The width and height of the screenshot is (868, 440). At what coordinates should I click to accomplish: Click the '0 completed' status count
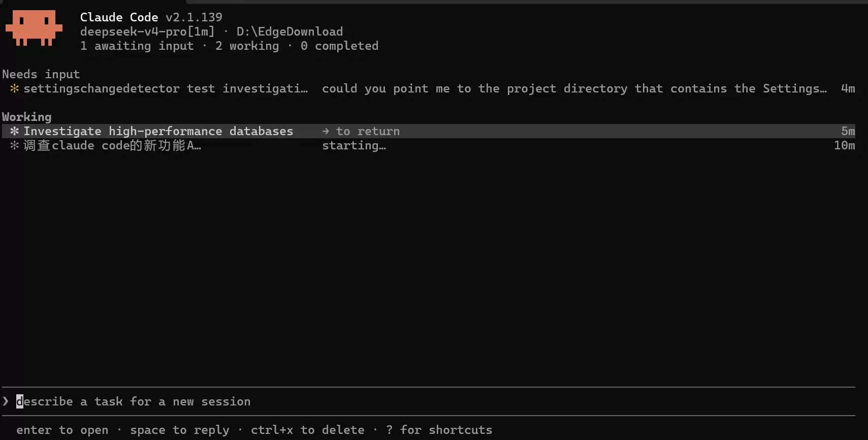340,46
